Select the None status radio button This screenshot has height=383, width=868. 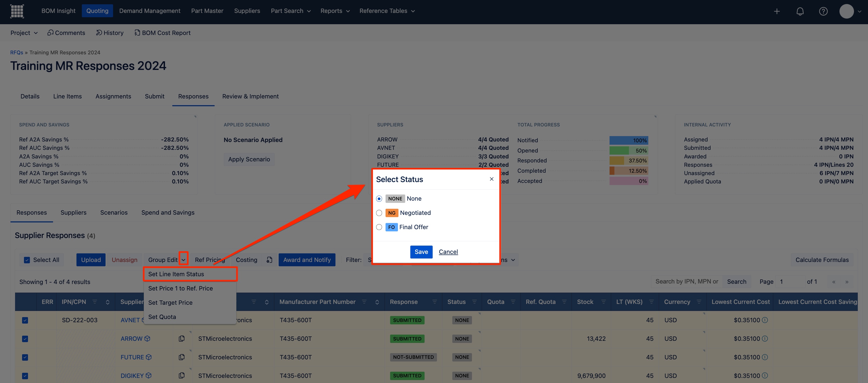coord(379,198)
